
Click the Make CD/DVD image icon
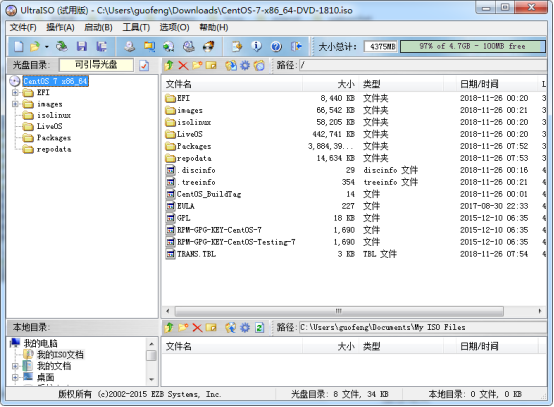[129, 46]
